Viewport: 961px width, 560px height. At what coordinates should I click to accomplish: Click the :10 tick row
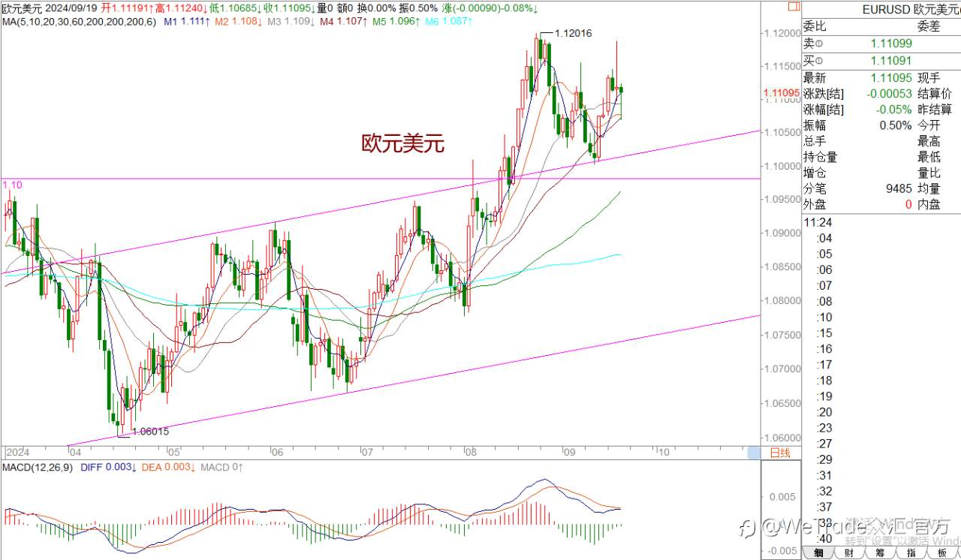[824, 318]
